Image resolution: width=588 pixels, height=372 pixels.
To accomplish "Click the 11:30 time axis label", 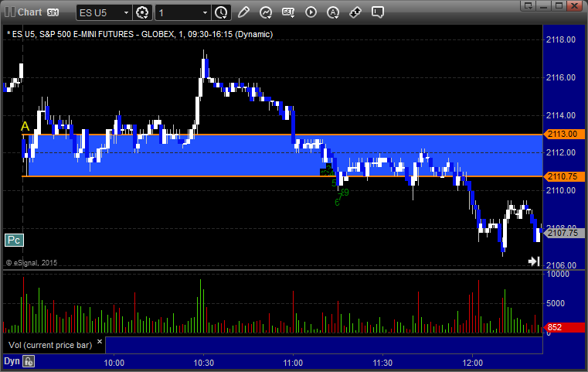I will (382, 363).
